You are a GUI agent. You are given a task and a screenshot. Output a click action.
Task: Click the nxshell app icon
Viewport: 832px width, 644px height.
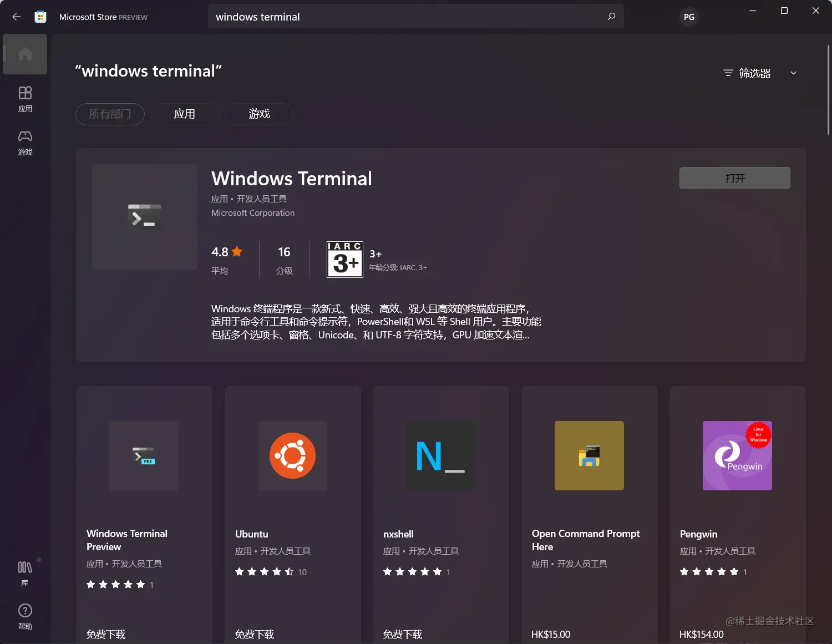[x=440, y=455]
